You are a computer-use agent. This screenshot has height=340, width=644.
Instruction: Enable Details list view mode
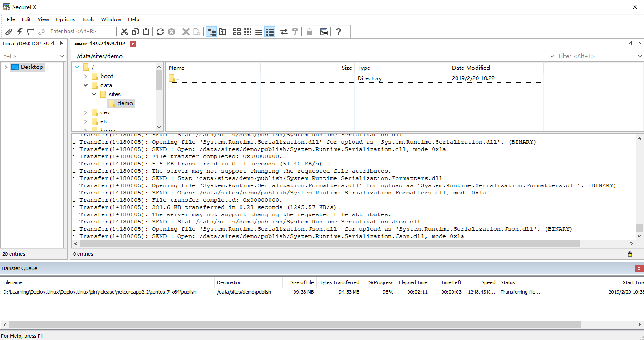click(x=270, y=32)
